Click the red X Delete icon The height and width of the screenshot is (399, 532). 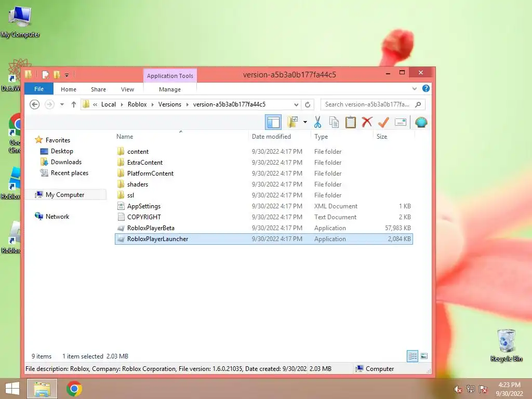(367, 122)
